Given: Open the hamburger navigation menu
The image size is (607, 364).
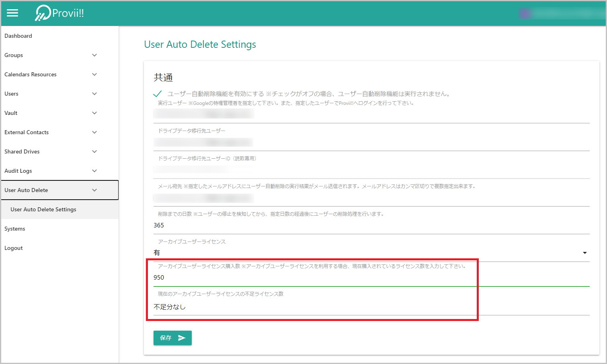Looking at the screenshot, I should (x=12, y=13).
